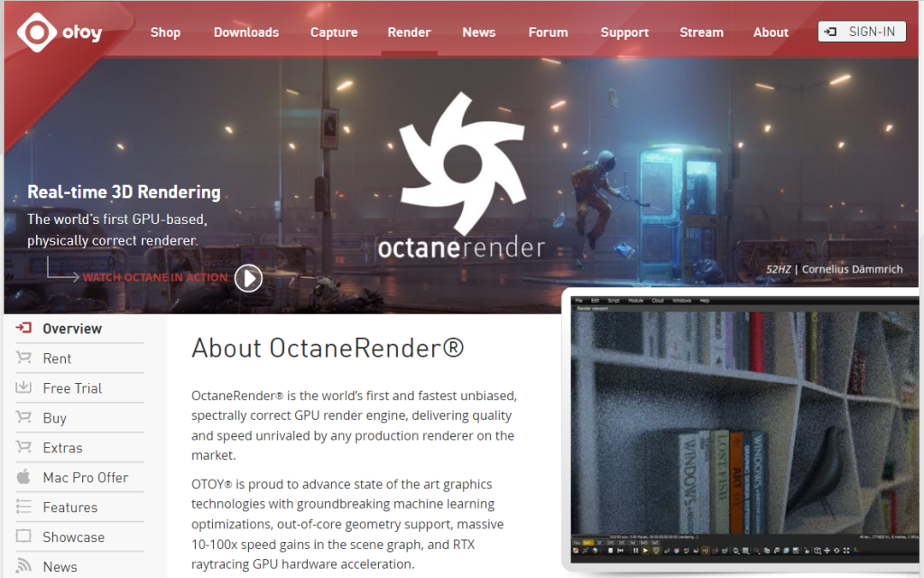The width and height of the screenshot is (924, 578).
Task: Open the Cloud menu in the render window
Action: point(658,301)
